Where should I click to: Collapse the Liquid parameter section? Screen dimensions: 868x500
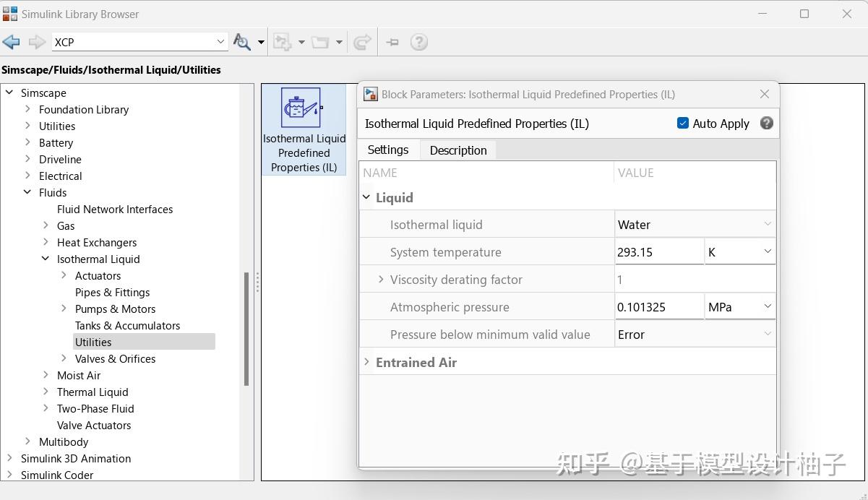point(366,197)
